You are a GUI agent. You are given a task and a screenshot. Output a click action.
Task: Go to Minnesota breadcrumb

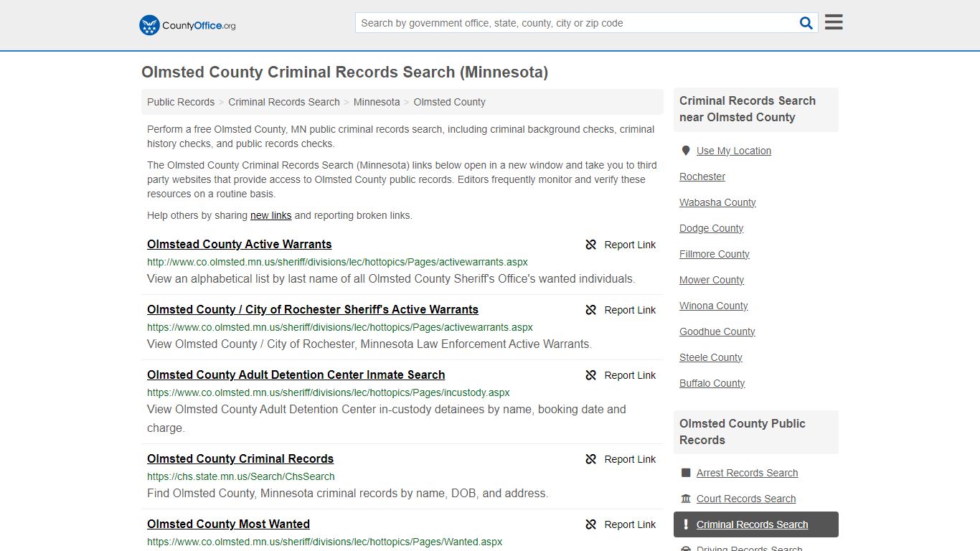377,102
